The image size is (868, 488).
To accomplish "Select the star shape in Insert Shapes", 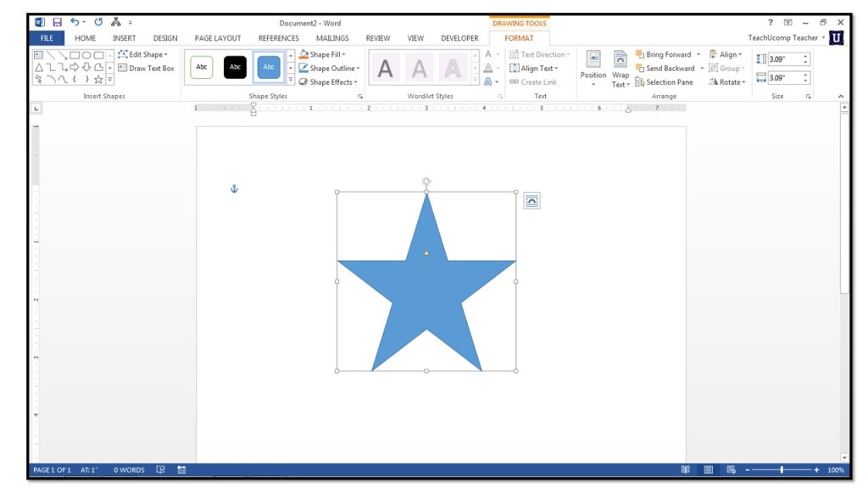I will tap(99, 80).
